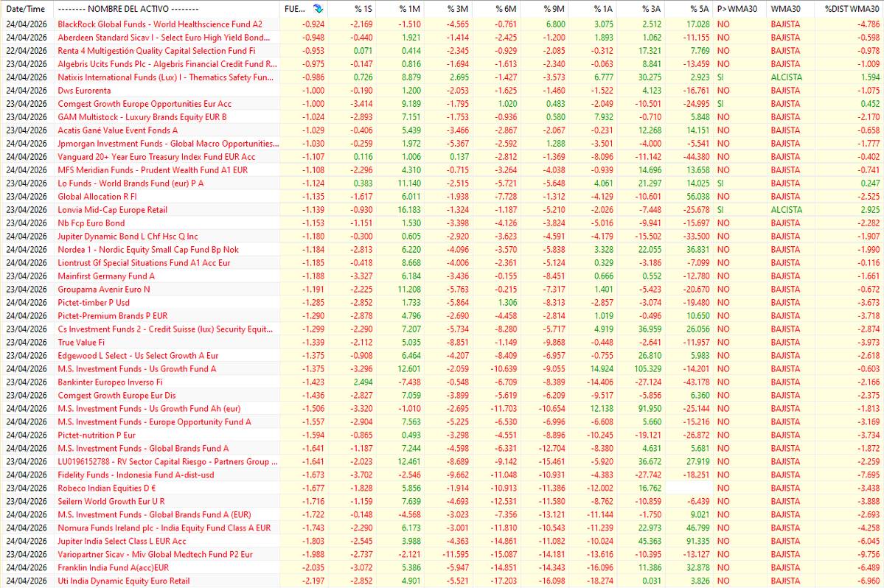The width and height of the screenshot is (884, 588).
Task: Select Jupiter India Select Class L EUR Acc
Action: (x=122, y=542)
